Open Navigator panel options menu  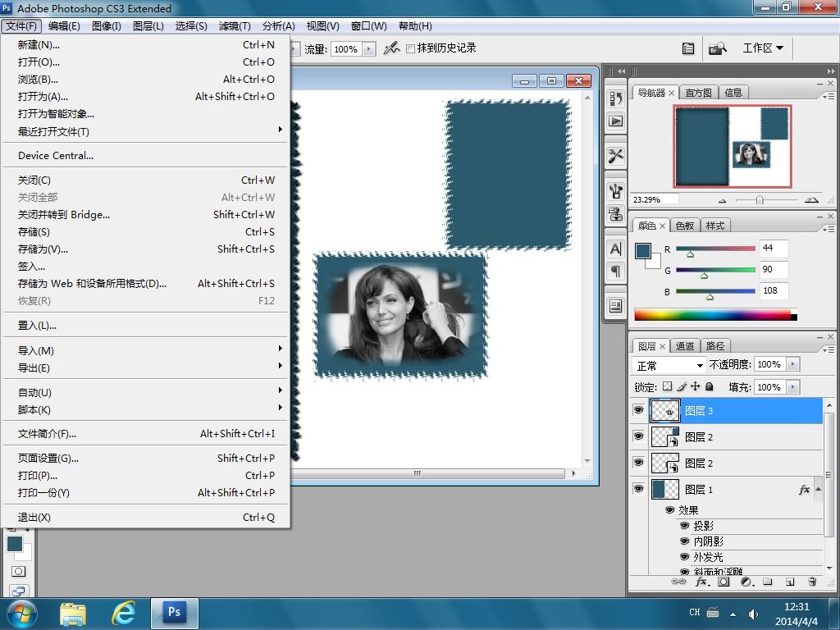[829, 97]
